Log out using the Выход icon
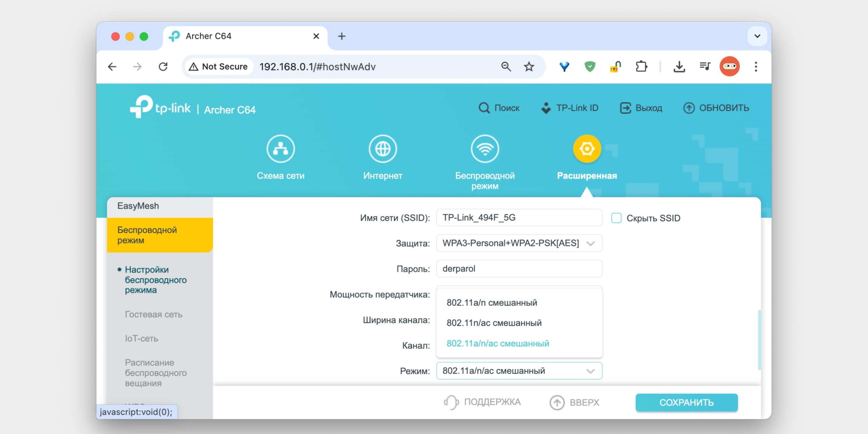The width and height of the screenshot is (868, 434). (626, 108)
